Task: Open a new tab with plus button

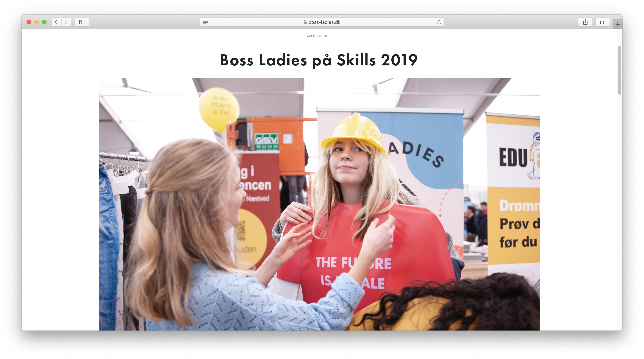Action: (x=617, y=24)
